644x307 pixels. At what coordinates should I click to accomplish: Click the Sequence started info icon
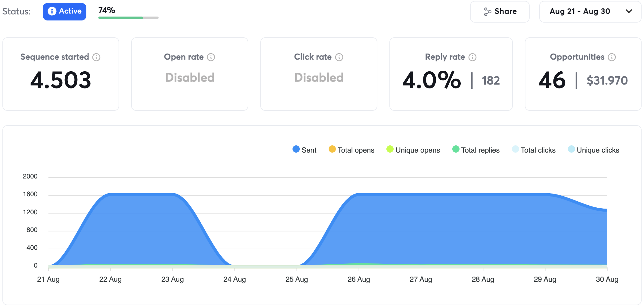tap(96, 57)
